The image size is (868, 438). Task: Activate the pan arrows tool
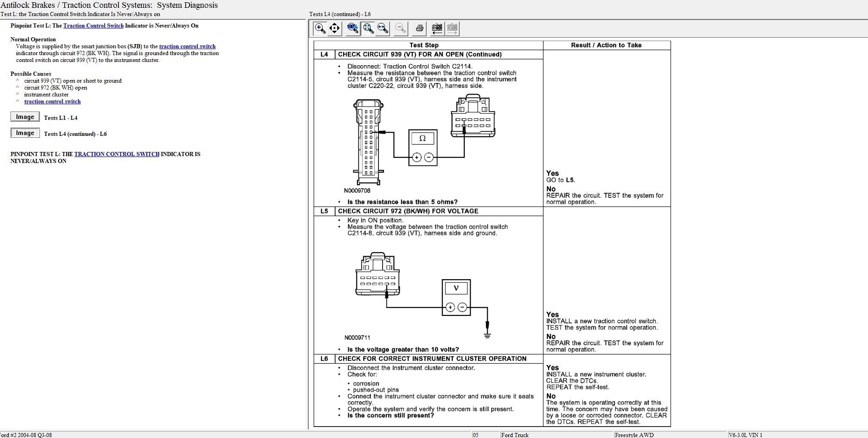click(x=335, y=28)
